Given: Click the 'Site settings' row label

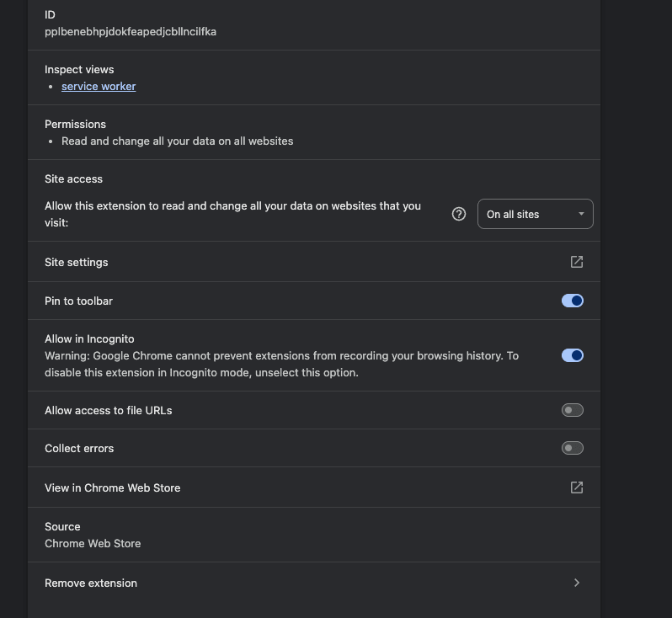Looking at the screenshot, I should click(x=77, y=262).
